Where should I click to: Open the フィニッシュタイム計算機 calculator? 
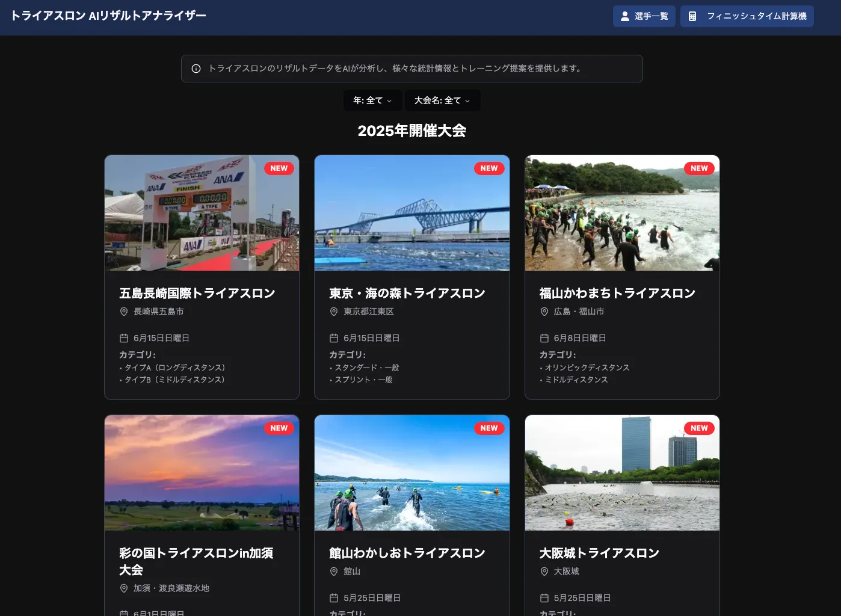point(747,16)
